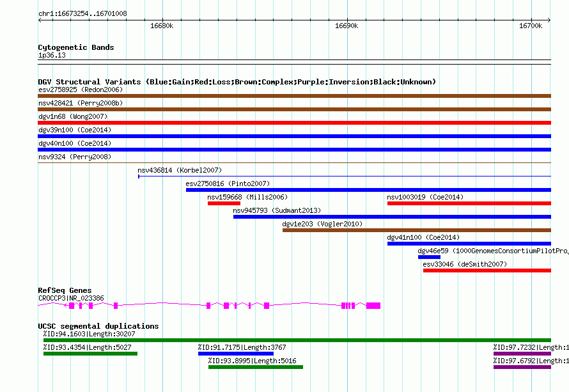This screenshot has height=392, width=569.
Task: Select the %ID:94.1603 Length:30207 duplication bar
Action: (297, 340)
